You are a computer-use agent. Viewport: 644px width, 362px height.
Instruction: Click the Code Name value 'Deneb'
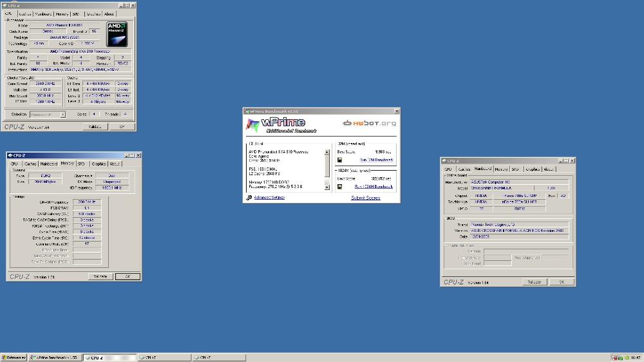[x=48, y=31]
